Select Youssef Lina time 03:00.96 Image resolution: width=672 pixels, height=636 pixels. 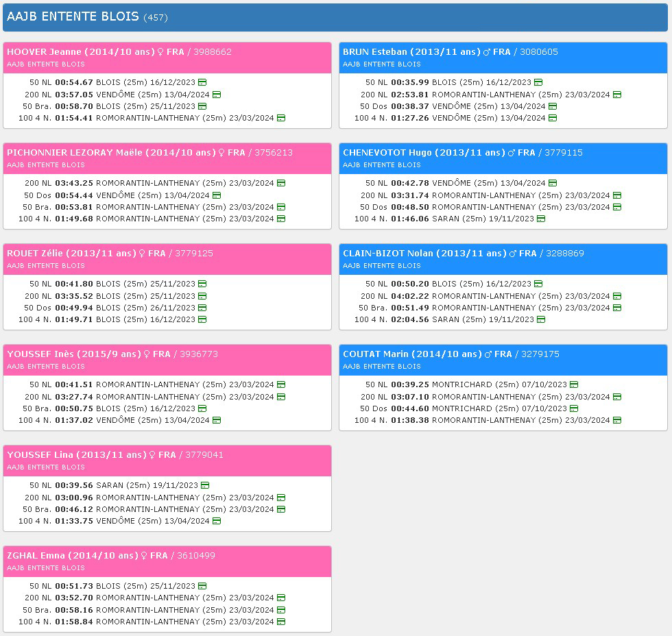(74, 498)
